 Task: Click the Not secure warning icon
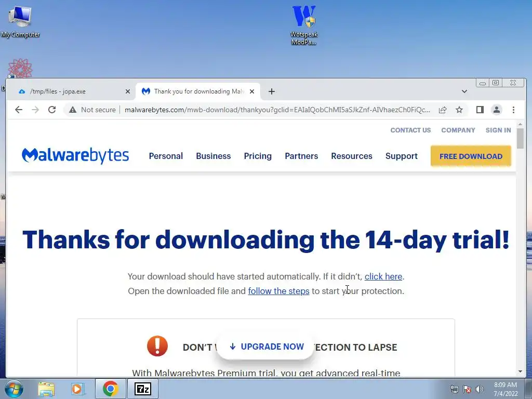pos(73,110)
